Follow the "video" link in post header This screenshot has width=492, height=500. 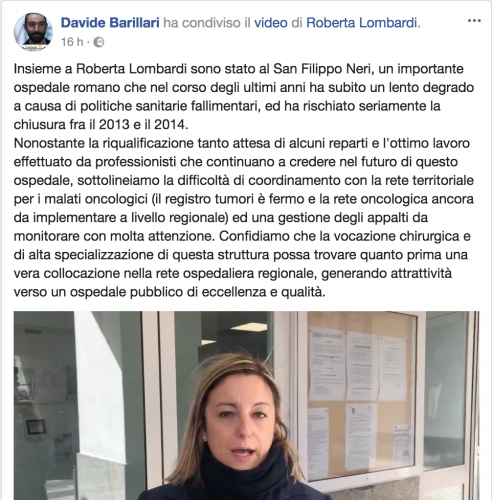point(271,23)
